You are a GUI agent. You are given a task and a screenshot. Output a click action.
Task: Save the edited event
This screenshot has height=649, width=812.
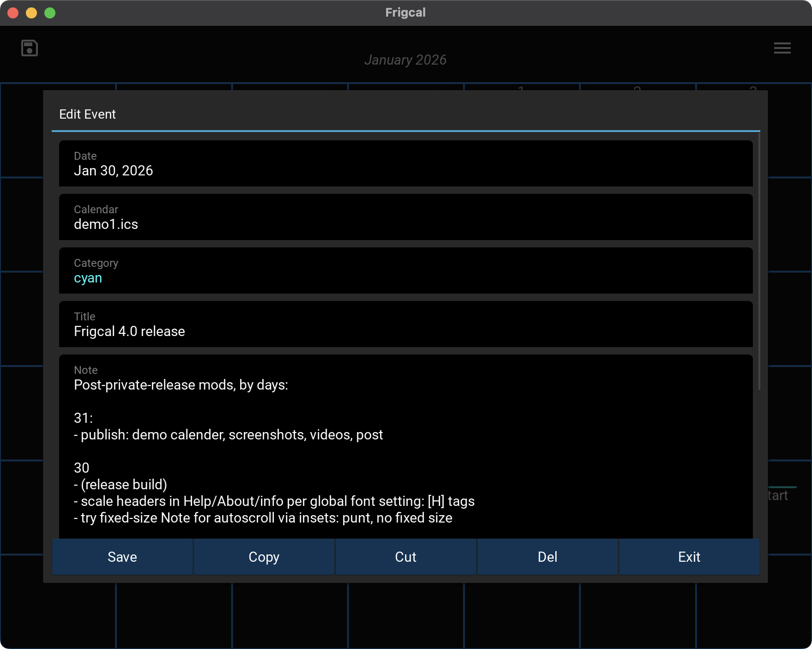(122, 557)
